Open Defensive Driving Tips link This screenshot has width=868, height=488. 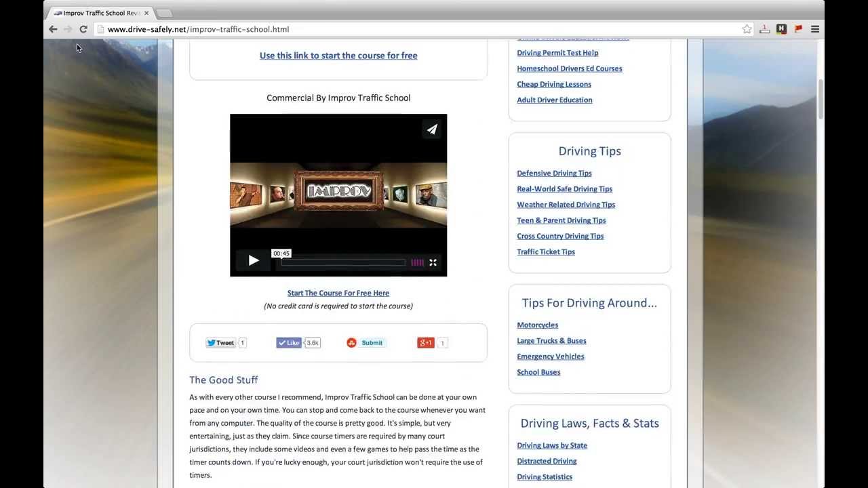point(554,173)
